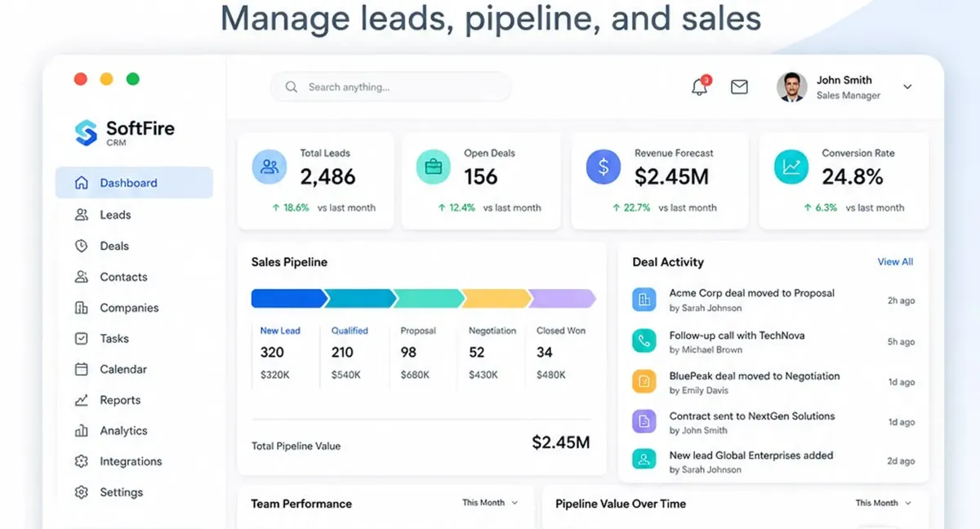980x529 pixels.
Task: Click New lead Global Enterprises added text
Action: [x=751, y=455]
